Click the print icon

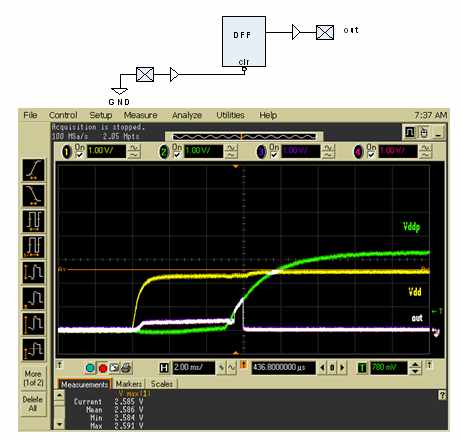[x=126, y=368]
